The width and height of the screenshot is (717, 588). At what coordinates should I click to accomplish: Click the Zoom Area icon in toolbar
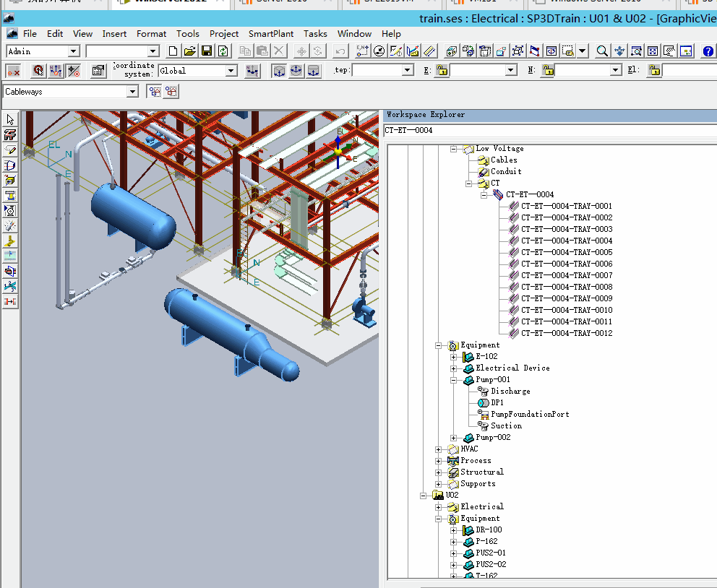point(636,51)
